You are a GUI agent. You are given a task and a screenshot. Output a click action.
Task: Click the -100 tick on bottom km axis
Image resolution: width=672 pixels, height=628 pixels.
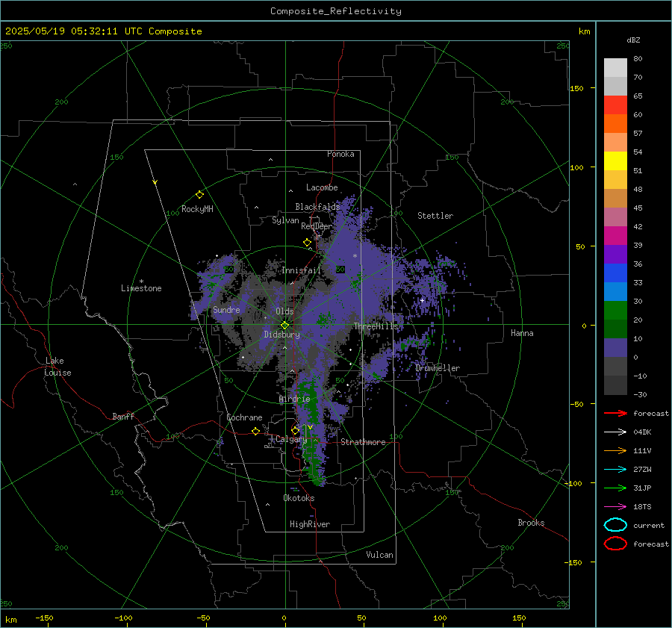coord(123,618)
